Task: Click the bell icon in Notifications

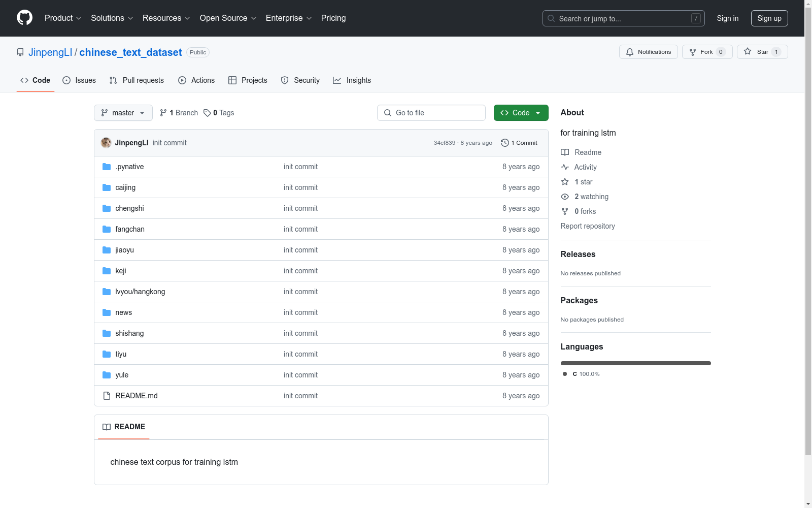Action: [x=630, y=52]
